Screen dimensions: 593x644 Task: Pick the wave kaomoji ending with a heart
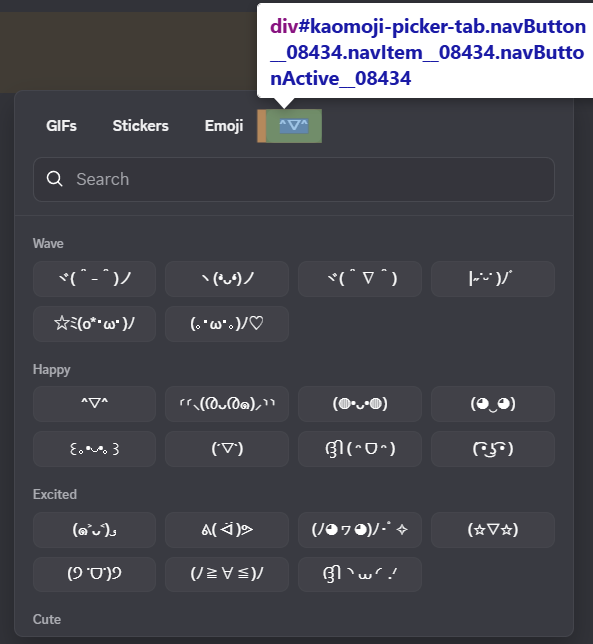(x=227, y=324)
